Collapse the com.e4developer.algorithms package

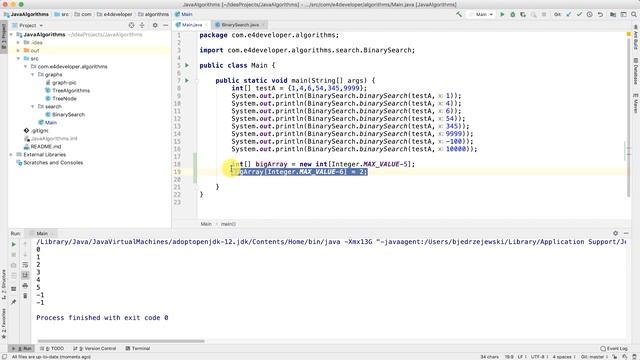(26, 67)
